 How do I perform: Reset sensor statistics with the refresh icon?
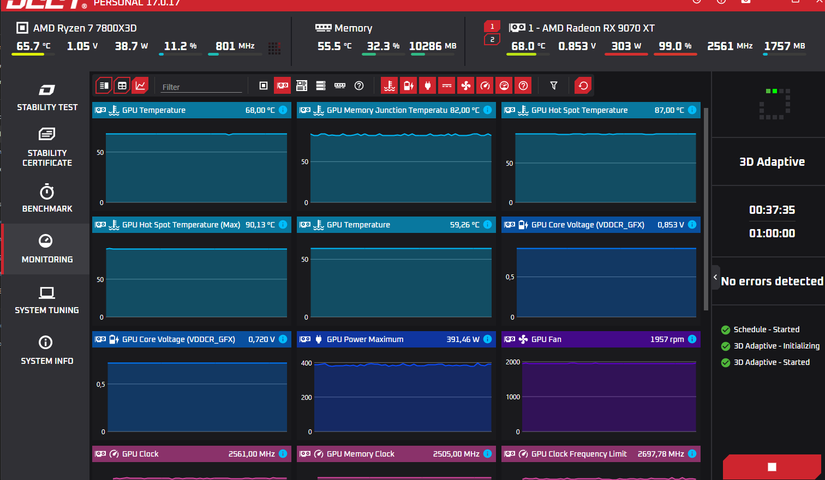[583, 86]
